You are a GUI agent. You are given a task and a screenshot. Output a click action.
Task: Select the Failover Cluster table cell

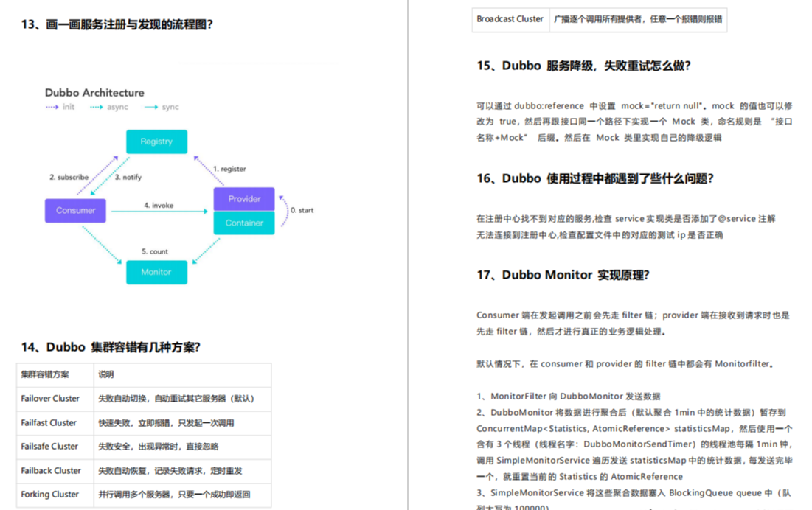49,399
